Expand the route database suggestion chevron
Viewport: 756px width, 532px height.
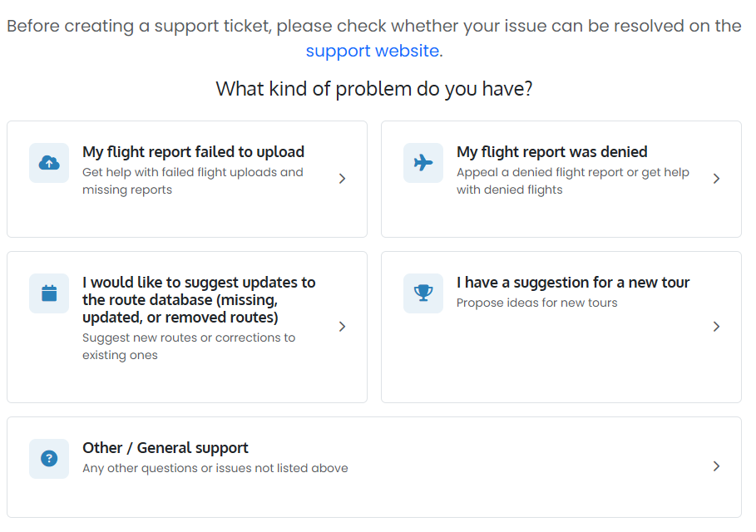coord(342,326)
